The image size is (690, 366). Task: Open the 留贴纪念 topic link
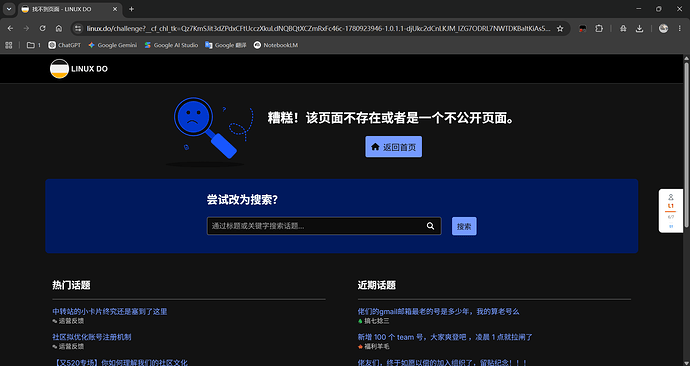[x=442, y=362]
